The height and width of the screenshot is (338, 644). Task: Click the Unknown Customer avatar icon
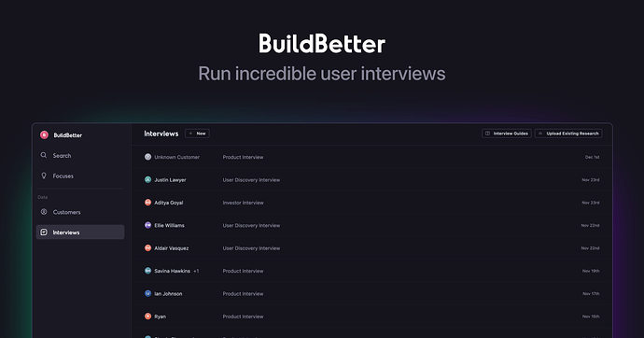tap(147, 157)
